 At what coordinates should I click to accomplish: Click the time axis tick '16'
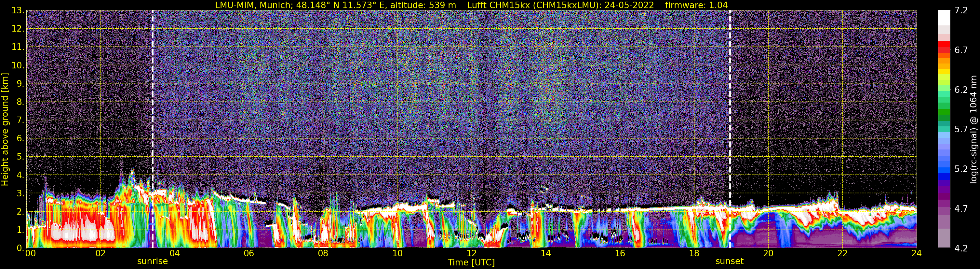[x=620, y=253]
